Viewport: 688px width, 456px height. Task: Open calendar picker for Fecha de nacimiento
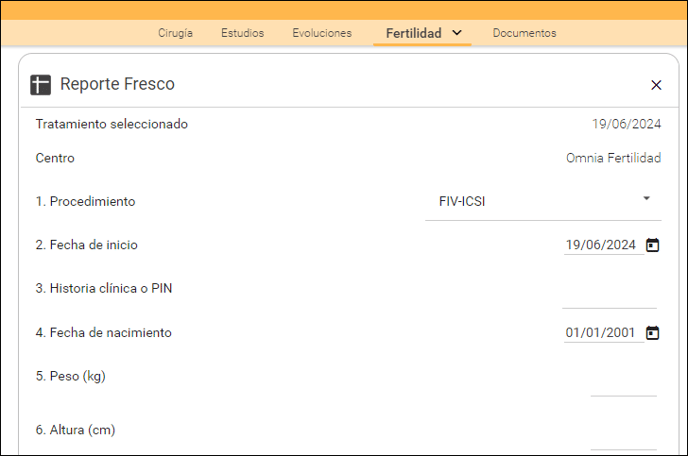(x=652, y=333)
